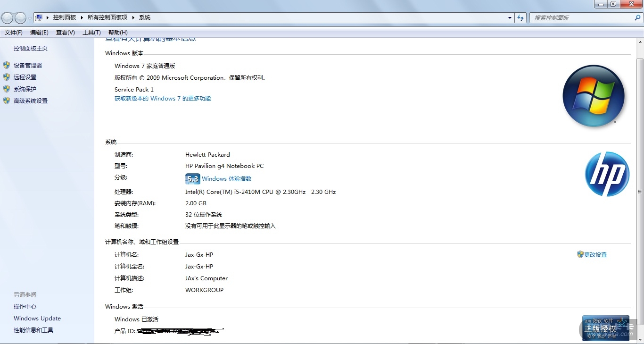Open the recent pages dropdown arrow
The width and height of the screenshot is (644, 344).
point(30,18)
